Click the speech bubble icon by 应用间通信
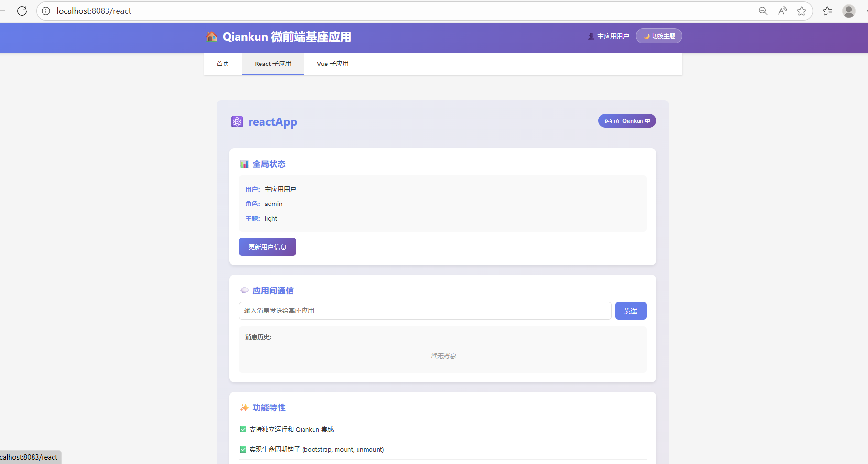This screenshot has height=464, width=868. (244, 291)
